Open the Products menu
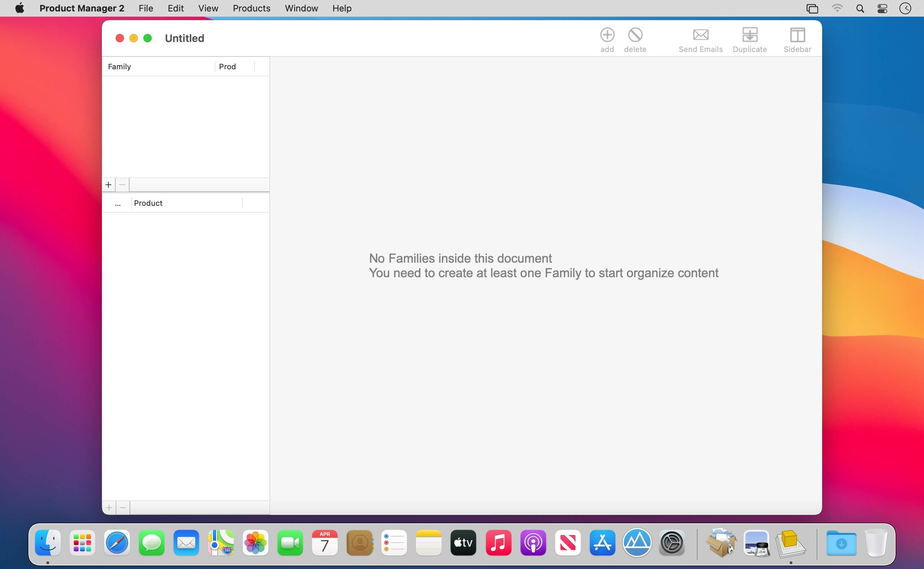The height and width of the screenshot is (569, 924). (251, 8)
